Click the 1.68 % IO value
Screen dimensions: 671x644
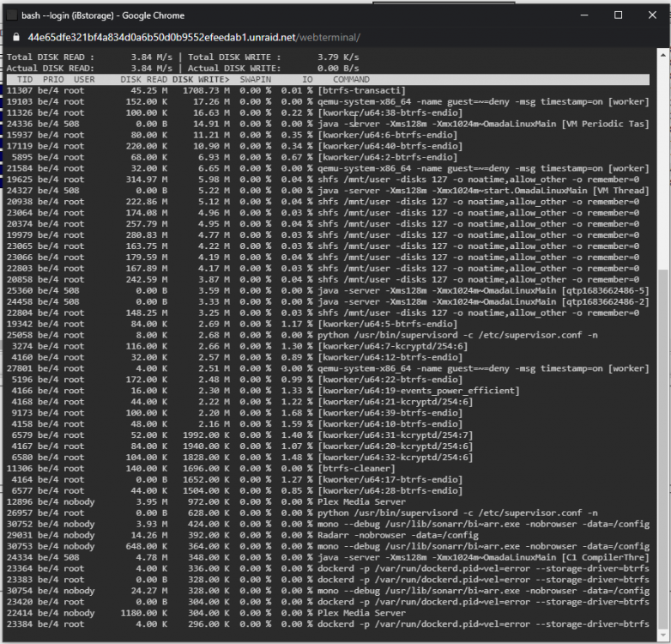pos(297,413)
